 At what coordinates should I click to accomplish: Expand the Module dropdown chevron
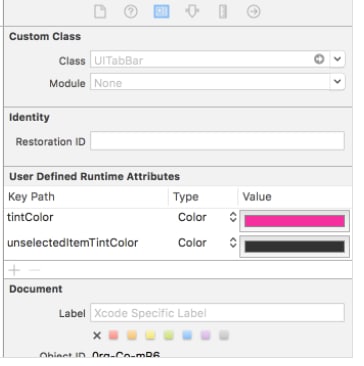(337, 81)
